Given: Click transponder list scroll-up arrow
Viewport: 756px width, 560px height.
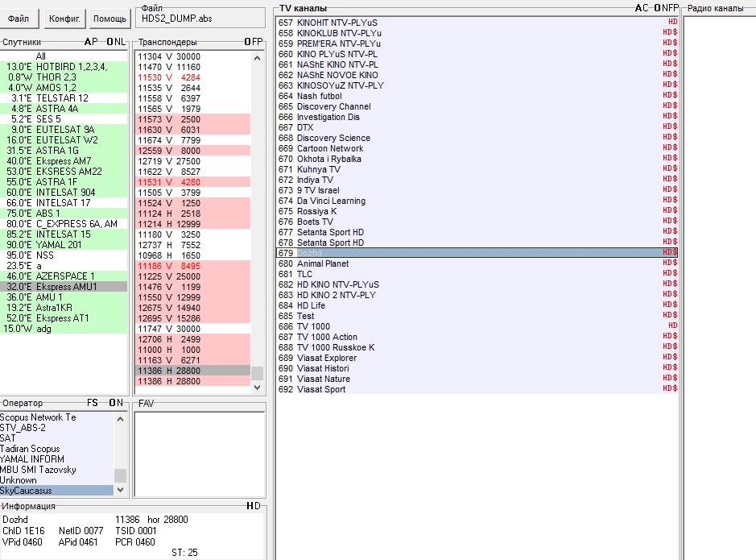Looking at the screenshot, I should coord(257,58).
